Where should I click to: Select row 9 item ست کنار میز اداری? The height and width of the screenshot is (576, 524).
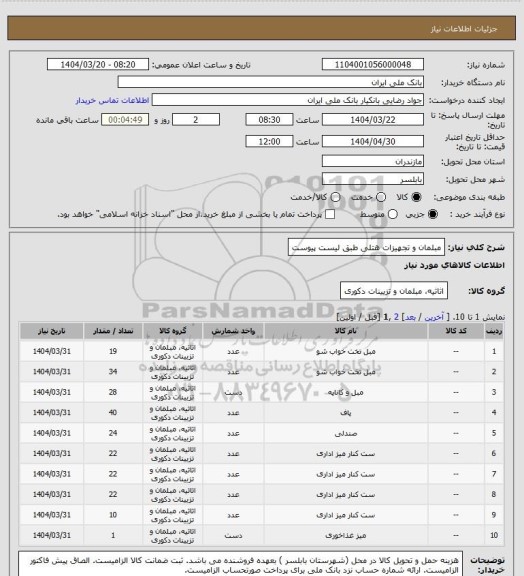point(346,515)
